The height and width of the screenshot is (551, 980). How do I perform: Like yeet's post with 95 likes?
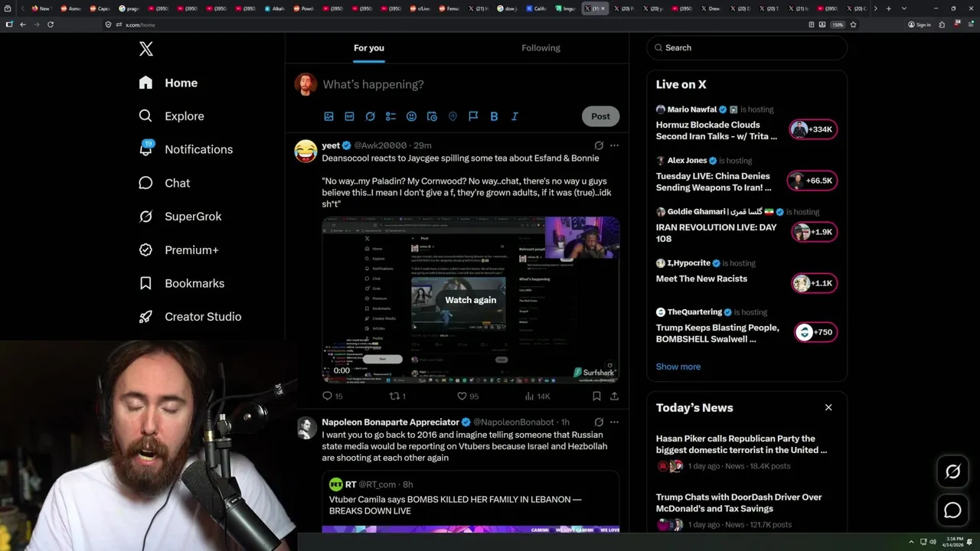pyautogui.click(x=468, y=396)
